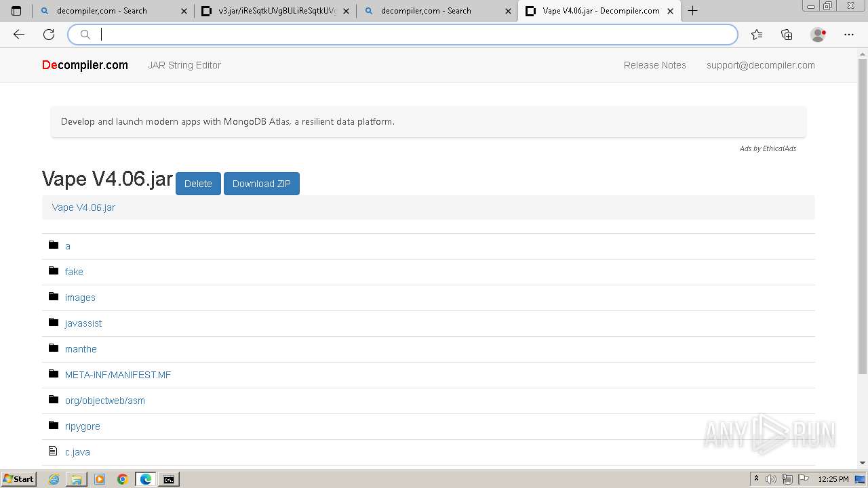Click support@decompiler.com email link

761,65
